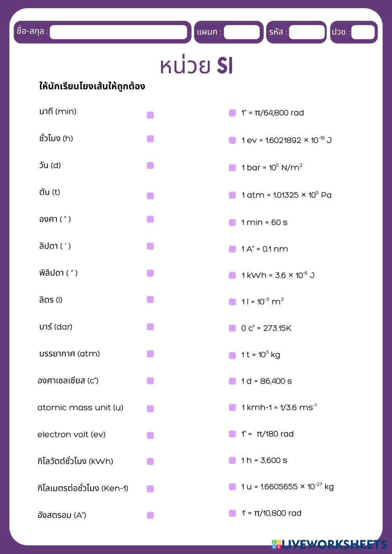Click the answer dot for 0 c° = 273.15K
392x554 pixels.
click(232, 328)
